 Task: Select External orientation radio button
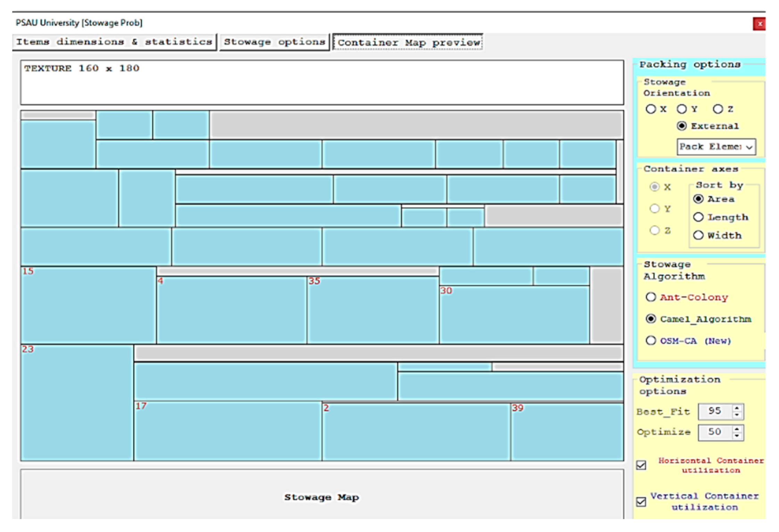coord(681,126)
